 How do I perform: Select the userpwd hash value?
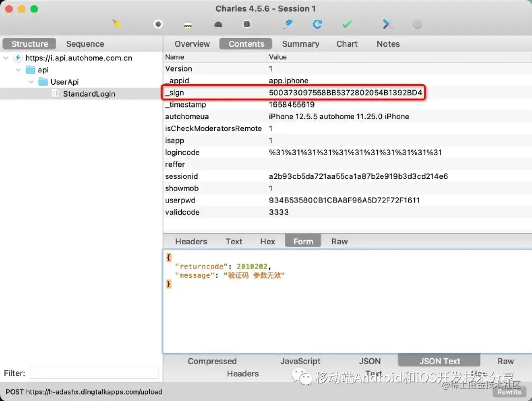tap(344, 200)
